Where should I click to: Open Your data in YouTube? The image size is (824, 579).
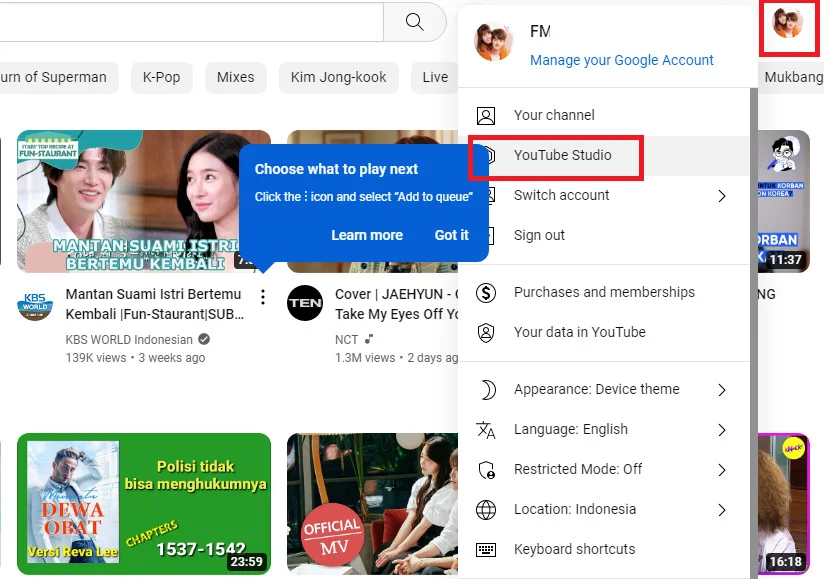coord(604,333)
